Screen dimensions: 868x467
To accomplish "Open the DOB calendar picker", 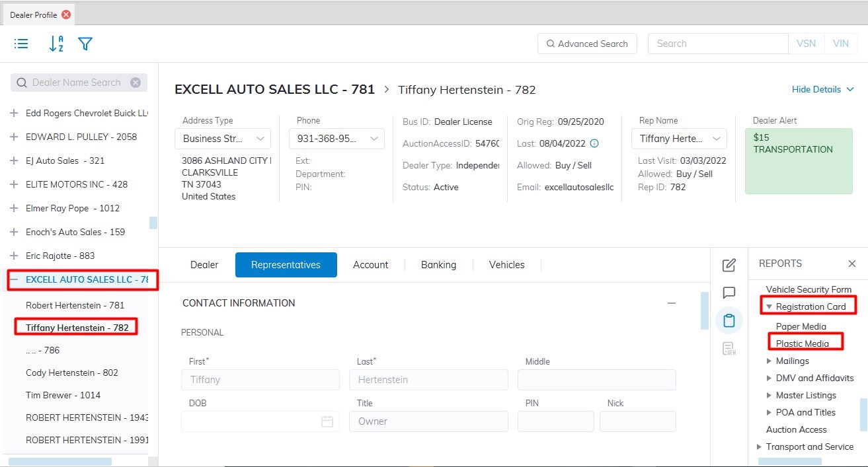I will click(327, 421).
